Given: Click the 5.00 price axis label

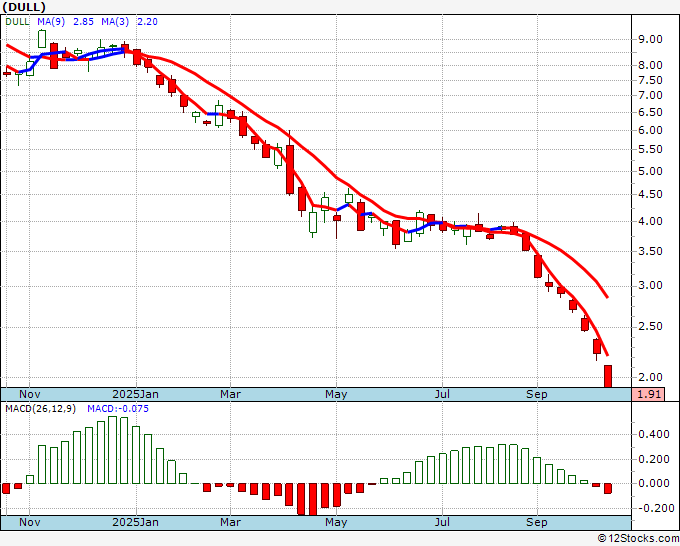Looking at the screenshot, I should 650,172.
